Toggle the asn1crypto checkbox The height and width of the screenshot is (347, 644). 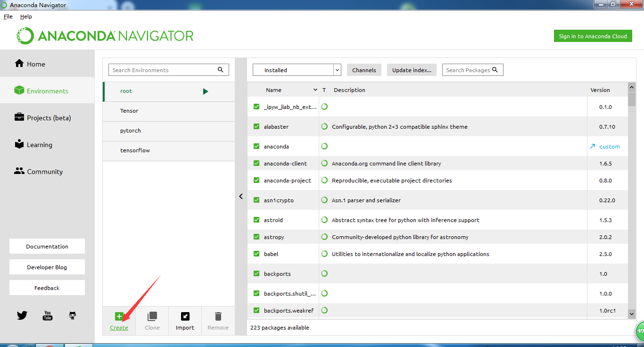point(256,200)
